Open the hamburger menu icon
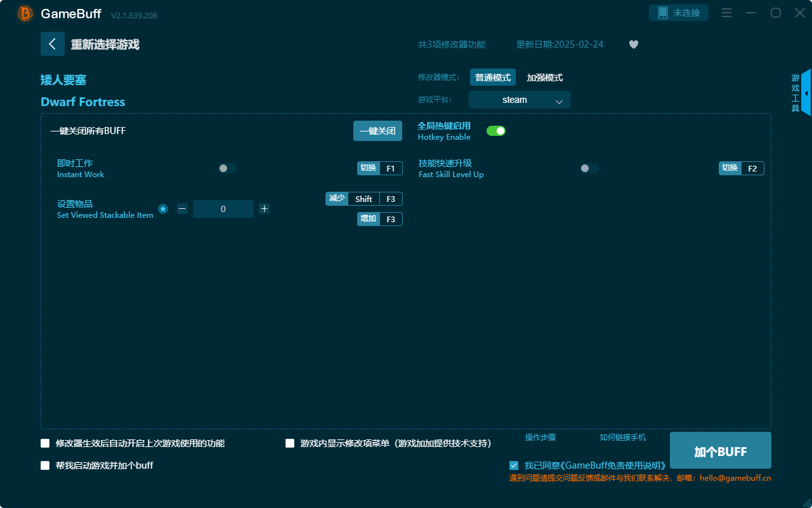812x508 pixels. pyautogui.click(x=726, y=12)
